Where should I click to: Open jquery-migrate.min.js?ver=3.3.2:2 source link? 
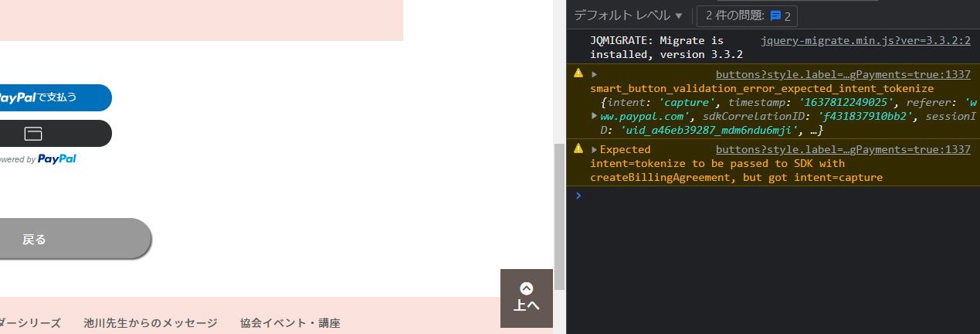pyautogui.click(x=866, y=40)
